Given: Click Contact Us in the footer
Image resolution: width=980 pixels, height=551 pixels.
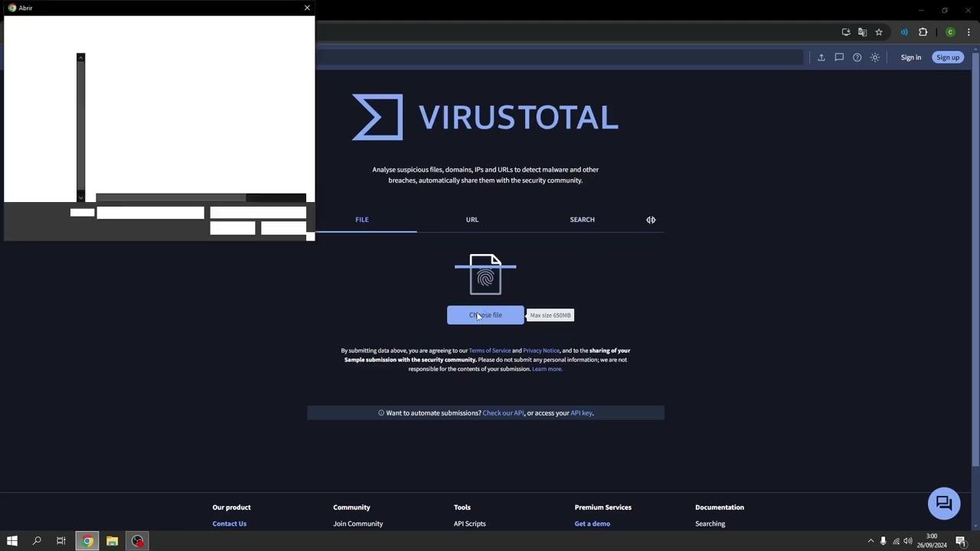Looking at the screenshot, I should pyautogui.click(x=230, y=523).
